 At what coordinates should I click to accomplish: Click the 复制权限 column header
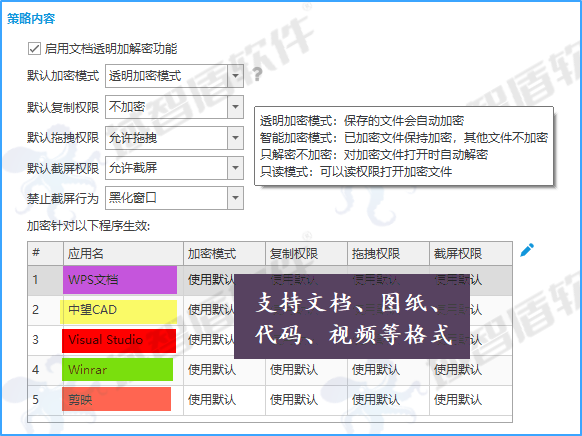306,253
